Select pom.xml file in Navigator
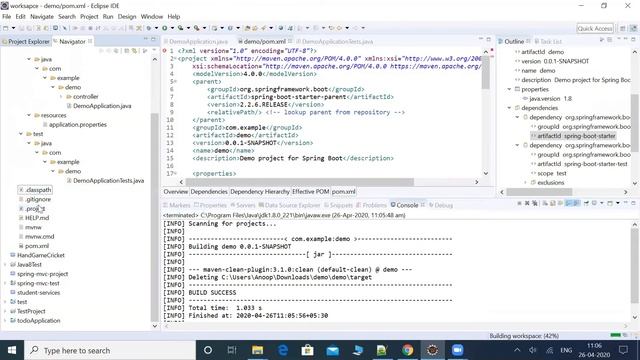The width and height of the screenshot is (640, 360). 34,246
